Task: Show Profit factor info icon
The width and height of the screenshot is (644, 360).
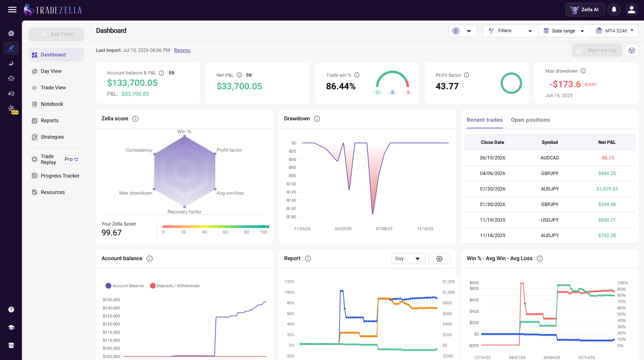Action: 467,75
